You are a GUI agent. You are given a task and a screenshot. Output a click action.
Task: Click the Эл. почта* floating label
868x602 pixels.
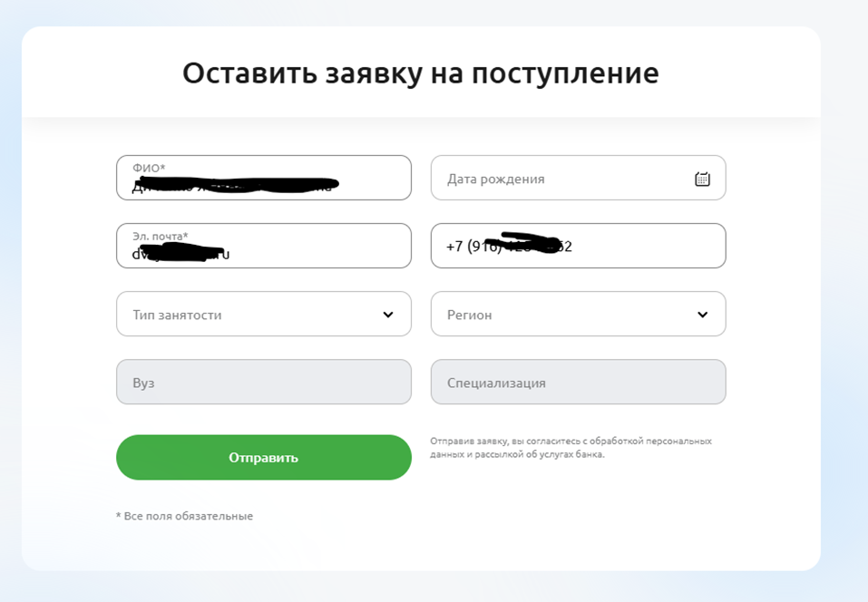[161, 236]
